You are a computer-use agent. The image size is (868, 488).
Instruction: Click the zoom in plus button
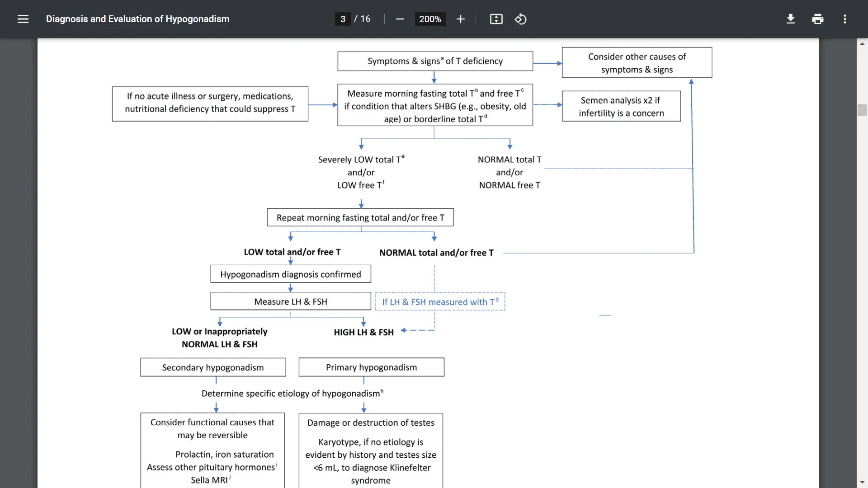point(460,19)
